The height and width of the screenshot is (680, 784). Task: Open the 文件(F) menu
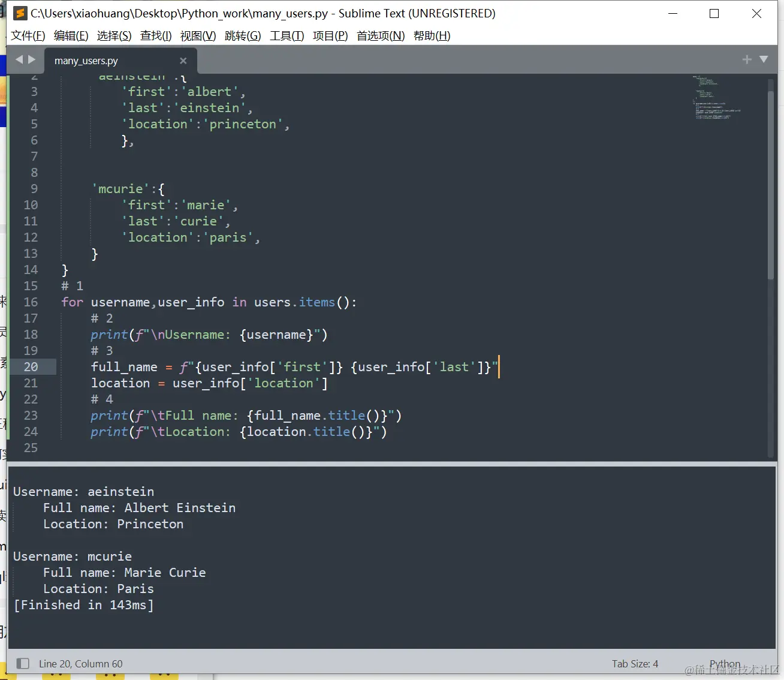pos(28,36)
